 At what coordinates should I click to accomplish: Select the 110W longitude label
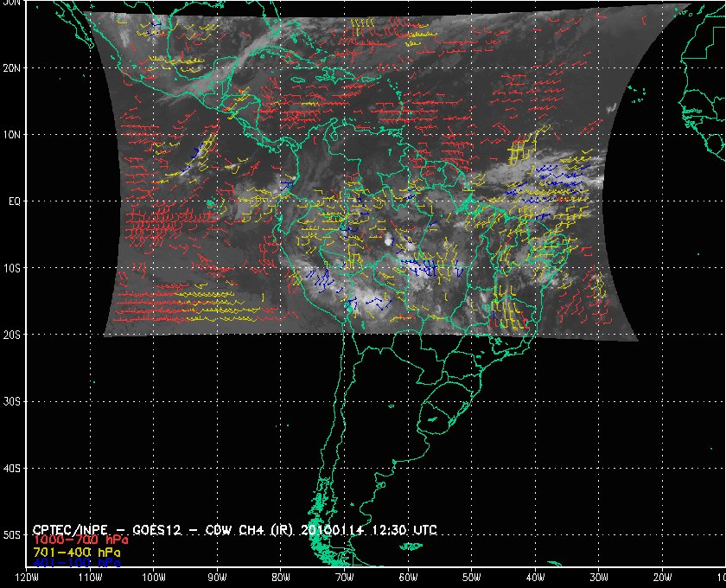pyautogui.click(x=90, y=577)
